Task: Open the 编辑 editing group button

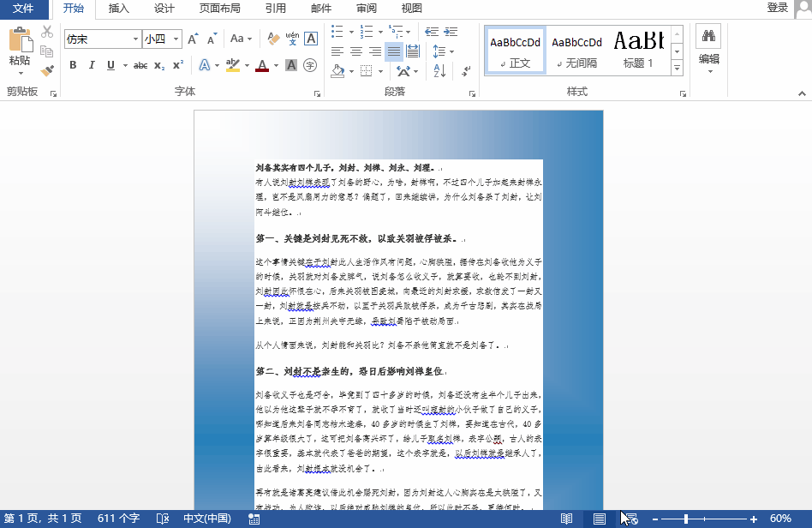Action: pos(709,50)
